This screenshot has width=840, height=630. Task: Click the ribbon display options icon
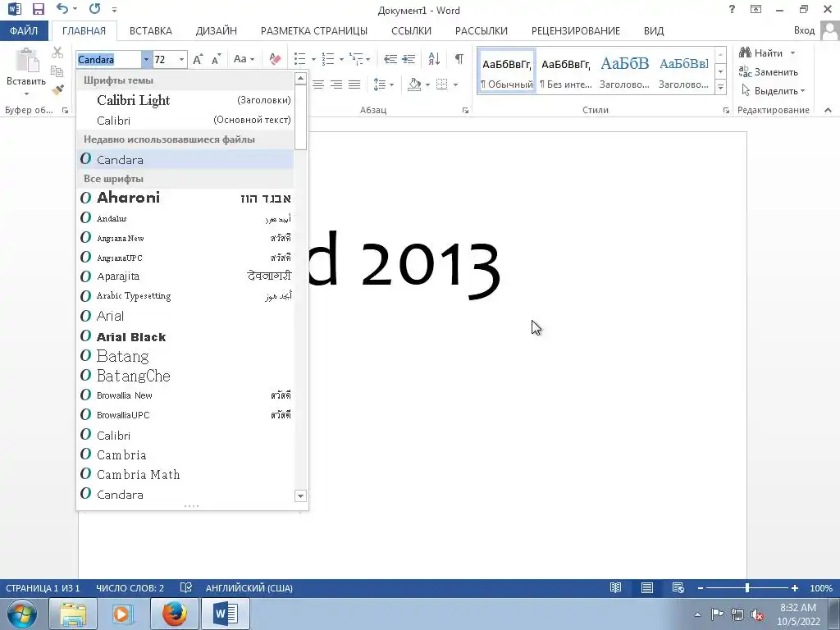coord(756,9)
